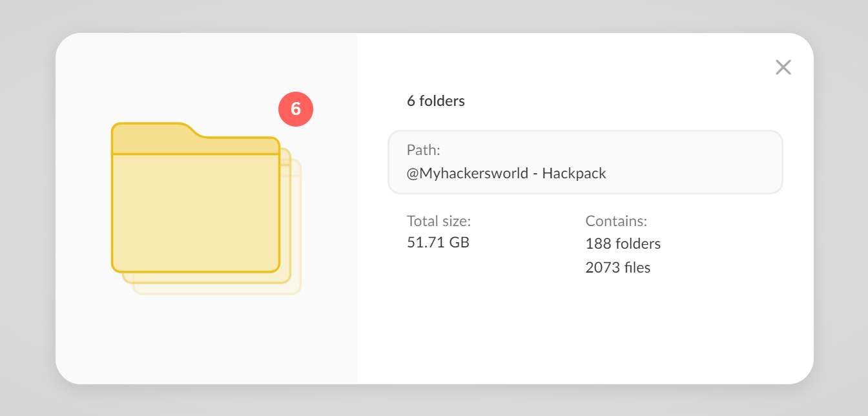Click inside the Path field box
The height and width of the screenshot is (416, 868).
pos(678,161)
